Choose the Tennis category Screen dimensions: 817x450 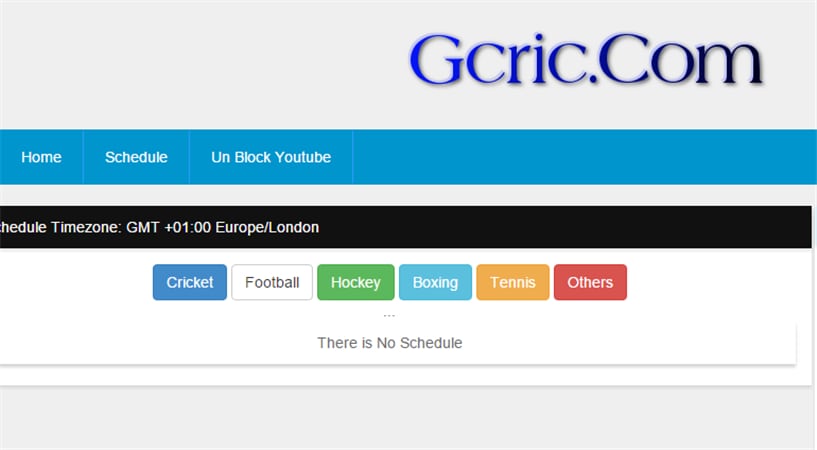(513, 282)
